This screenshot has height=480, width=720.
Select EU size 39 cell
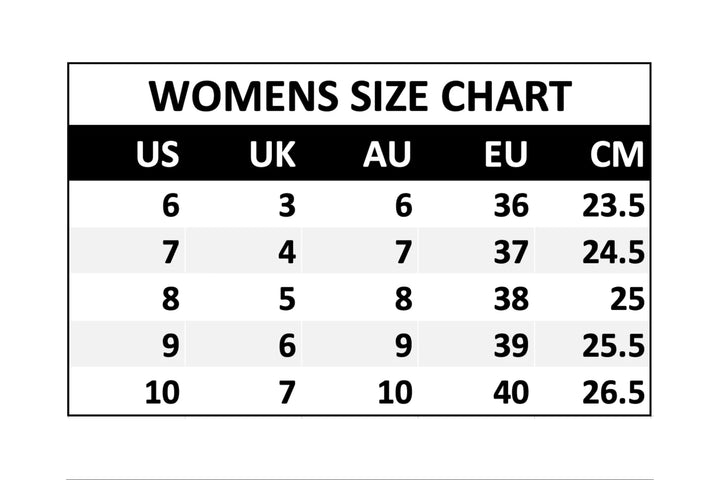tap(510, 346)
